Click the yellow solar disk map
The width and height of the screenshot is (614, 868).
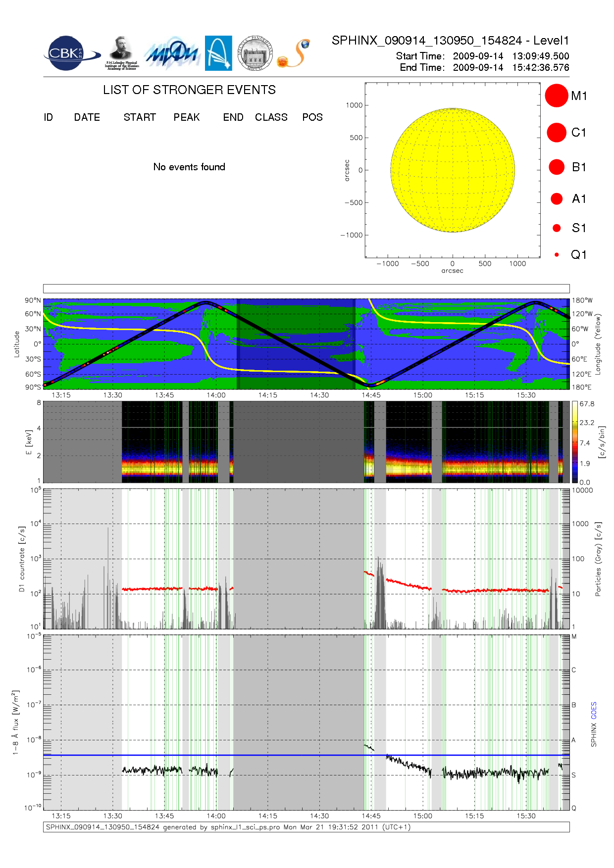[452, 170]
